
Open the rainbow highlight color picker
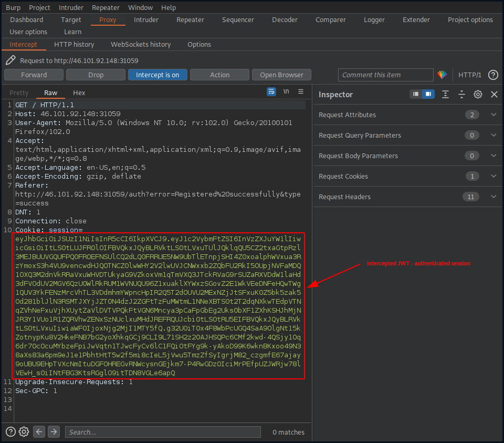(x=443, y=75)
